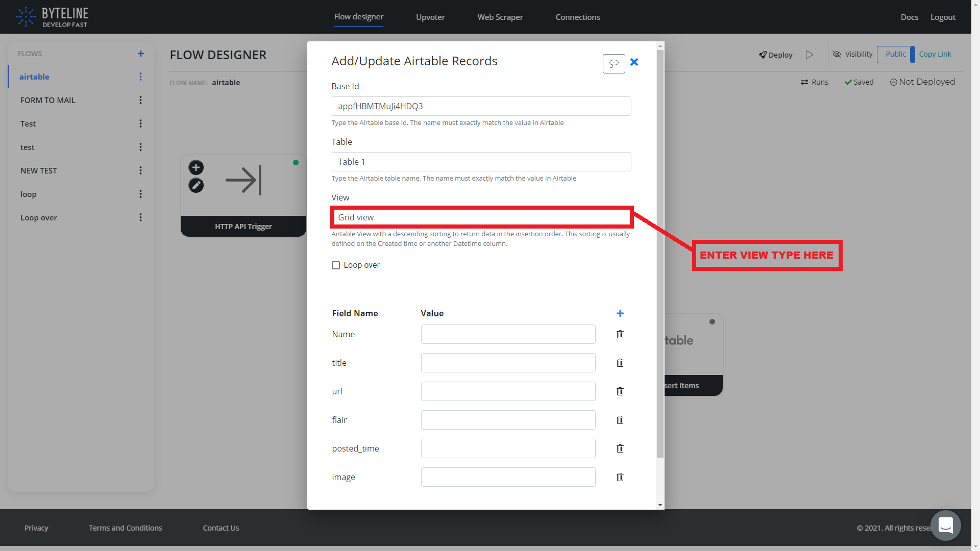Open the comment bubble in dialog
This screenshot has height=551, width=980.
(x=614, y=63)
